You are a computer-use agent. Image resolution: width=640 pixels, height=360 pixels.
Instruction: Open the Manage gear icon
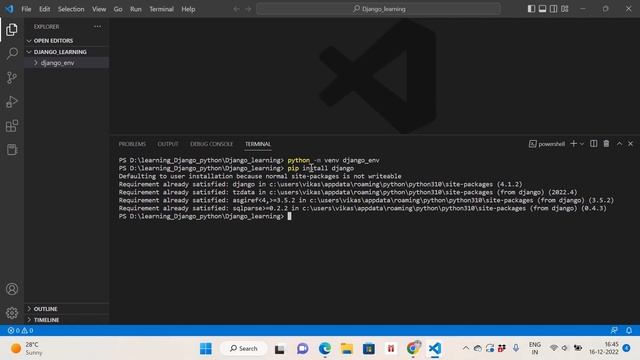pyautogui.click(x=12, y=313)
